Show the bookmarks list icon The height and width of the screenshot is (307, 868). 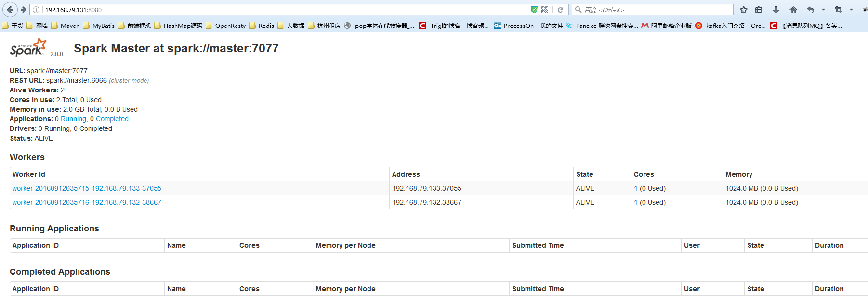[759, 10]
